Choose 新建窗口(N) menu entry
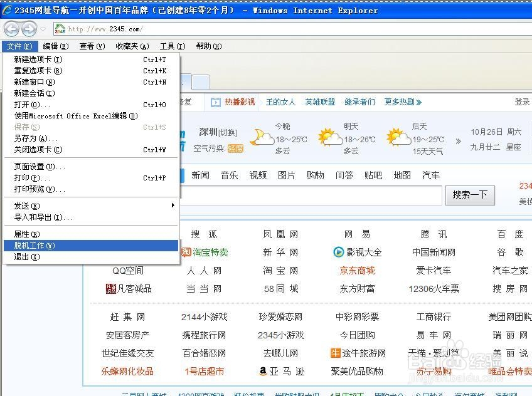 [x=90, y=82]
